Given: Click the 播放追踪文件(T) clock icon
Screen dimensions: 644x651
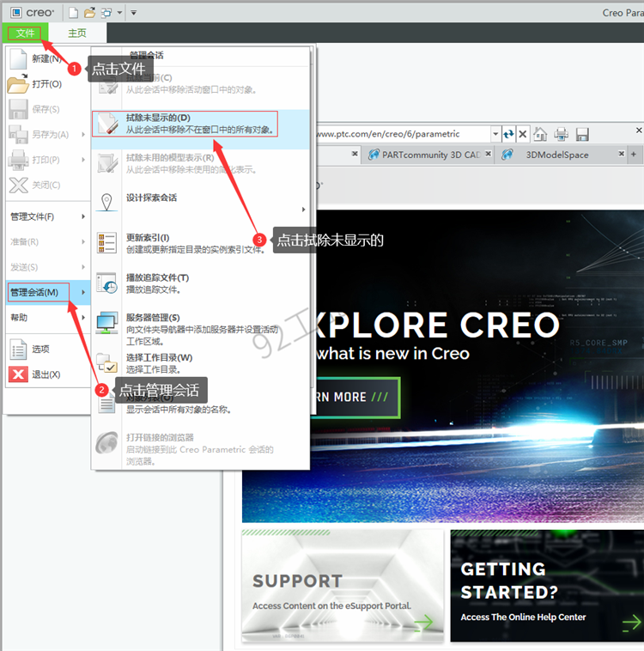Looking at the screenshot, I should [x=106, y=283].
